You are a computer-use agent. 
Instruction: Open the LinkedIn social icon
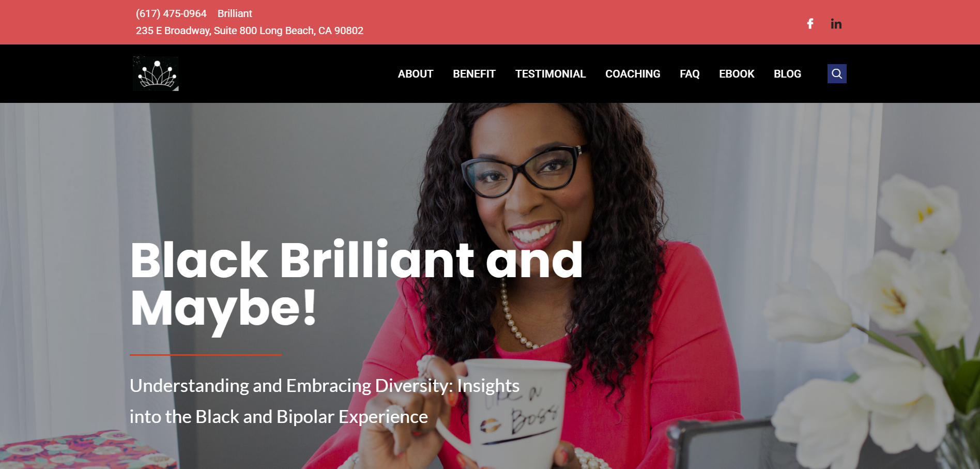pyautogui.click(x=836, y=24)
